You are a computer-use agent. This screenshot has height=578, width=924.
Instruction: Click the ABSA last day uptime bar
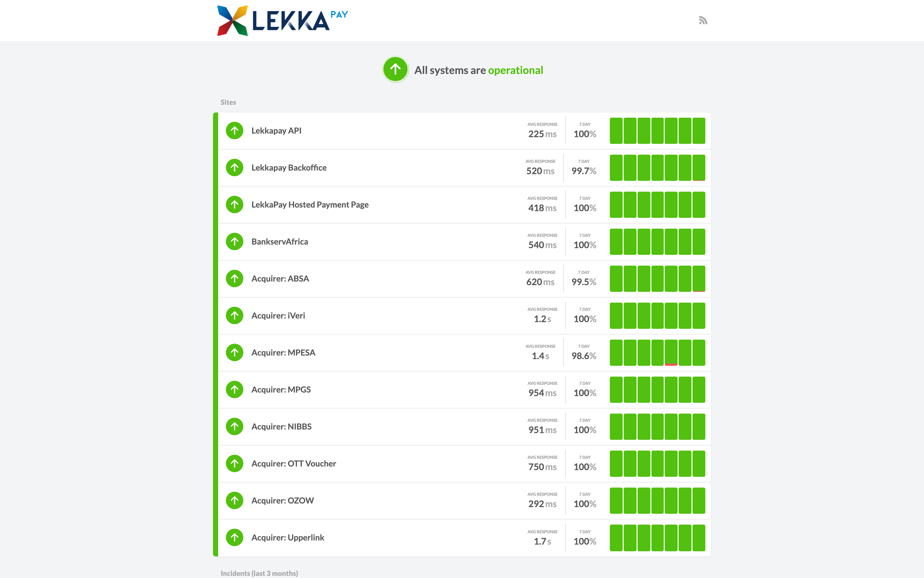(699, 279)
